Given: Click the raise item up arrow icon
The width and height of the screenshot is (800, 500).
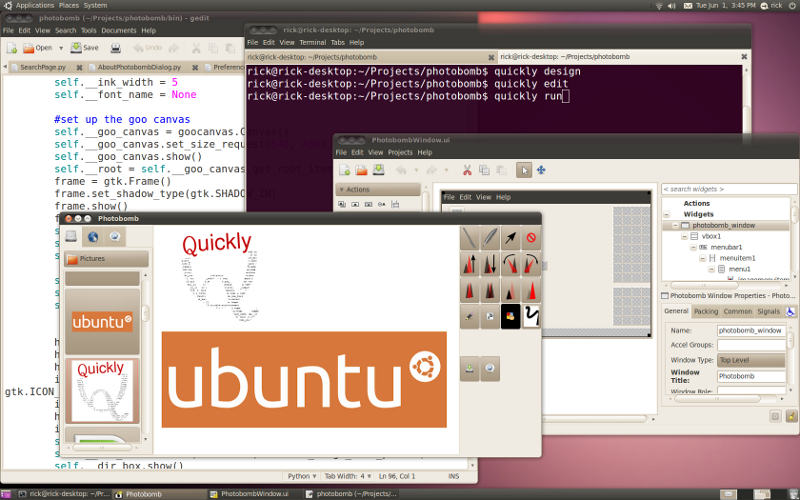Looking at the screenshot, I should (x=469, y=264).
